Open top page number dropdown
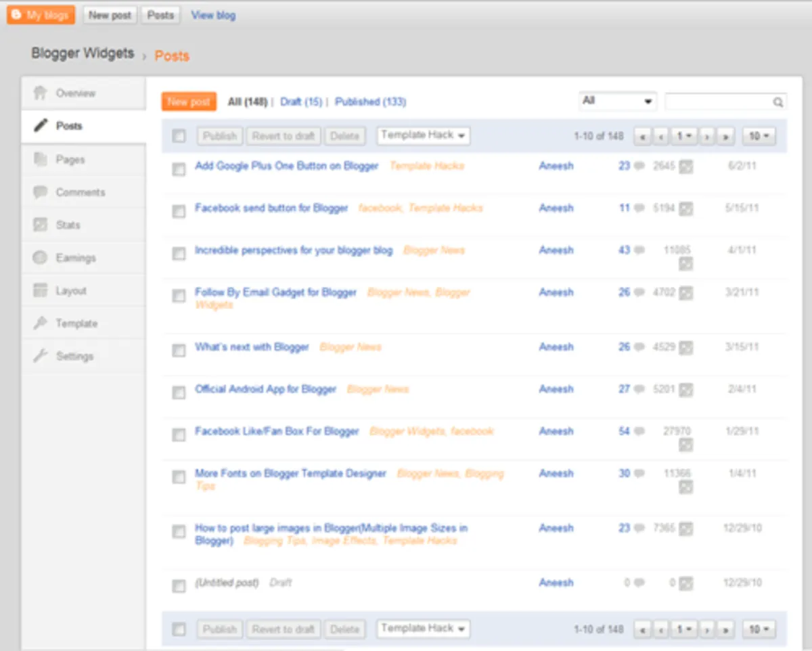This screenshot has width=812, height=651. [x=684, y=137]
